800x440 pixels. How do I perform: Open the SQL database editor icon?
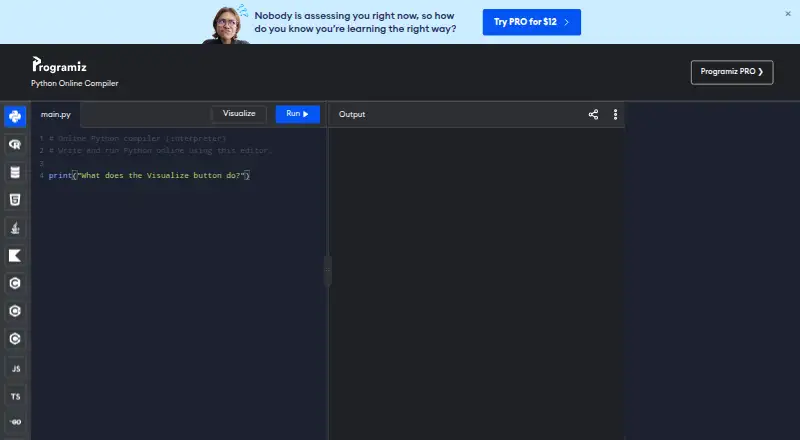(x=15, y=172)
